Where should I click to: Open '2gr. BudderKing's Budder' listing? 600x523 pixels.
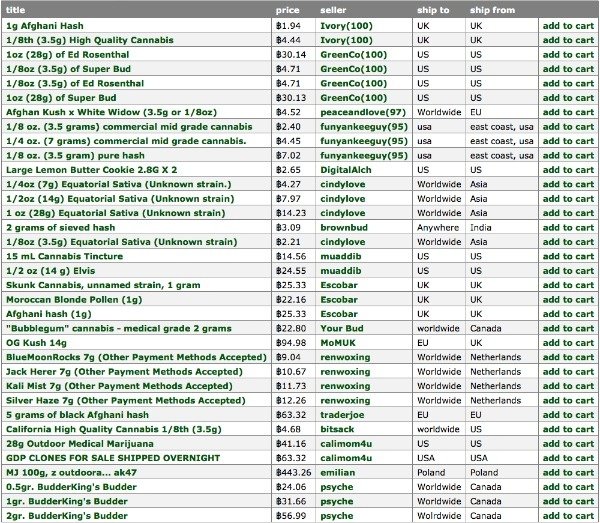coord(67,516)
